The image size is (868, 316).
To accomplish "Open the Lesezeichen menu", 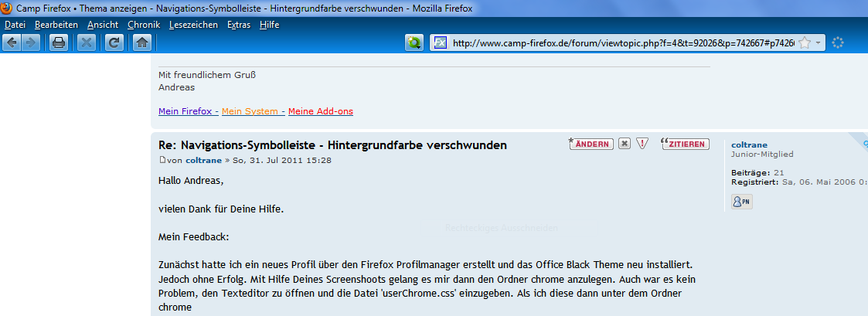I will (194, 25).
